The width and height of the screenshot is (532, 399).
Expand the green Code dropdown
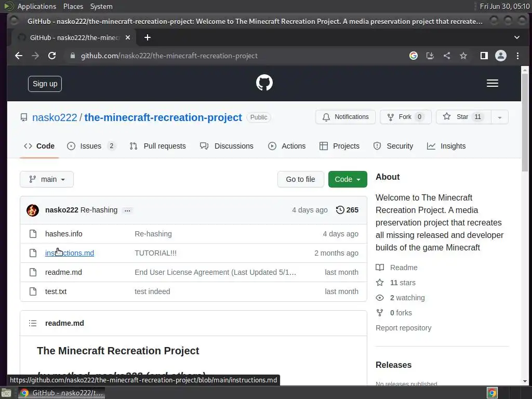point(348,179)
